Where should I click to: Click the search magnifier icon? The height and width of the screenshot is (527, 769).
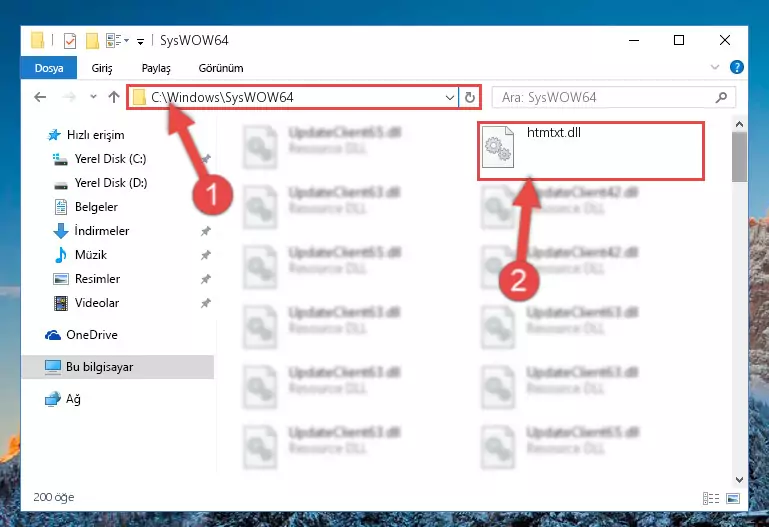pyautogui.click(x=721, y=98)
